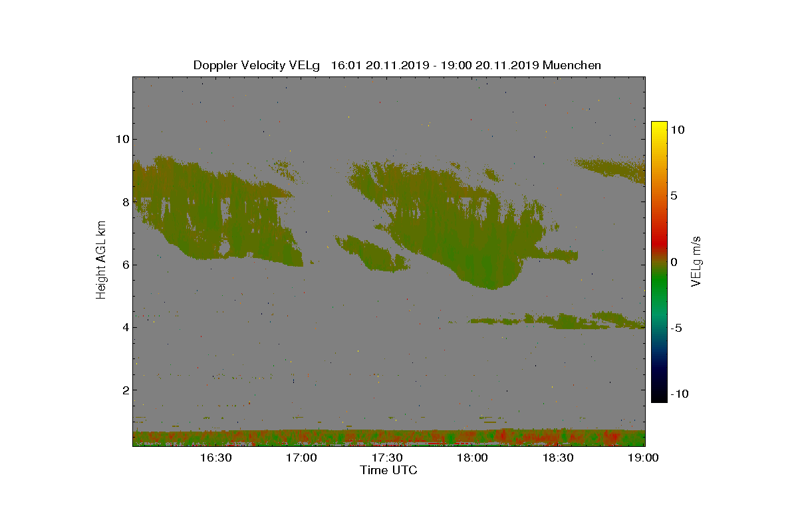Click the 'Muenchen' location in title
This screenshot has width=798, height=532.
(572, 65)
